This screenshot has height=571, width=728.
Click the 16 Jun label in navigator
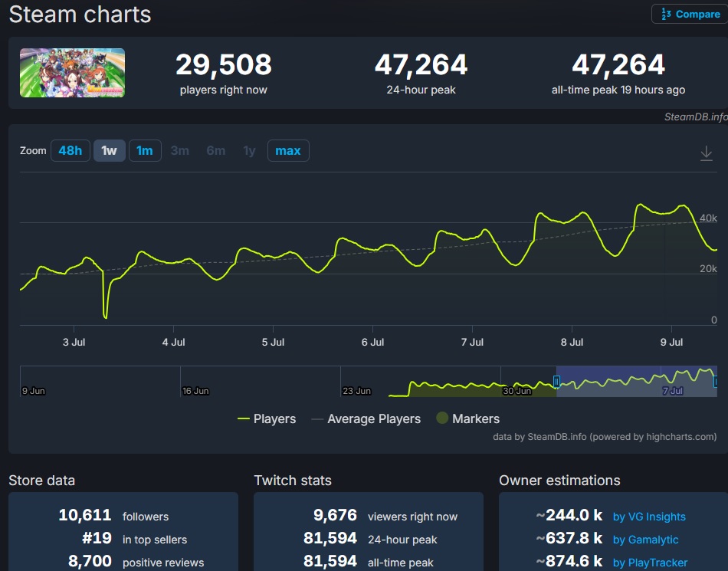coord(195,391)
